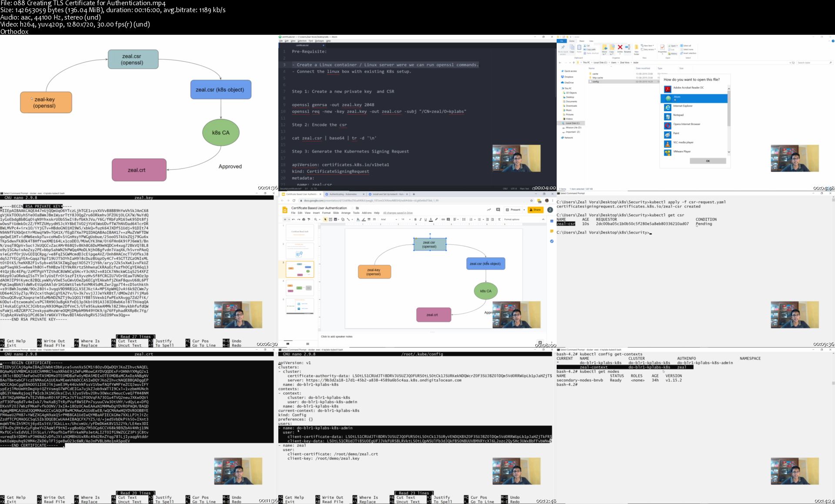Bookmark the page with the star icon
The image size is (835, 504).
(x=531, y=200)
